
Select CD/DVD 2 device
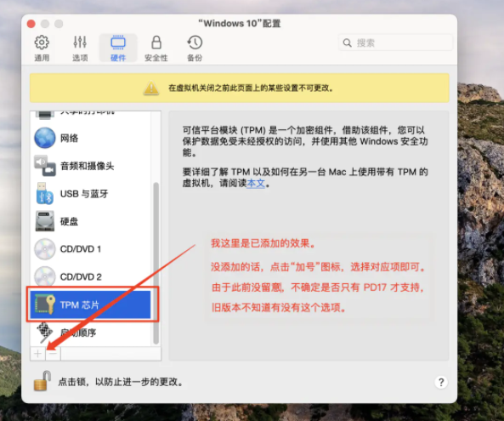tap(90, 277)
